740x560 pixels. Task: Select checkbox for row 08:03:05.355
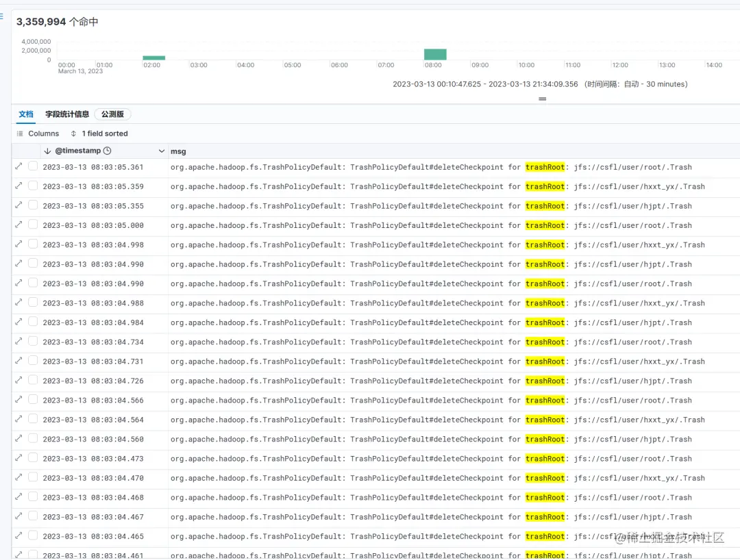33,205
